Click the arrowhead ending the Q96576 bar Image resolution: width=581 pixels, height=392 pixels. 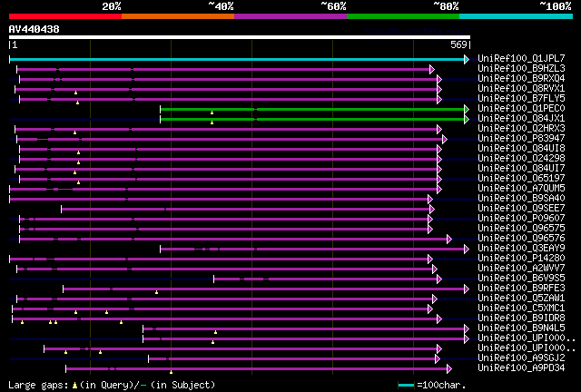point(449,239)
